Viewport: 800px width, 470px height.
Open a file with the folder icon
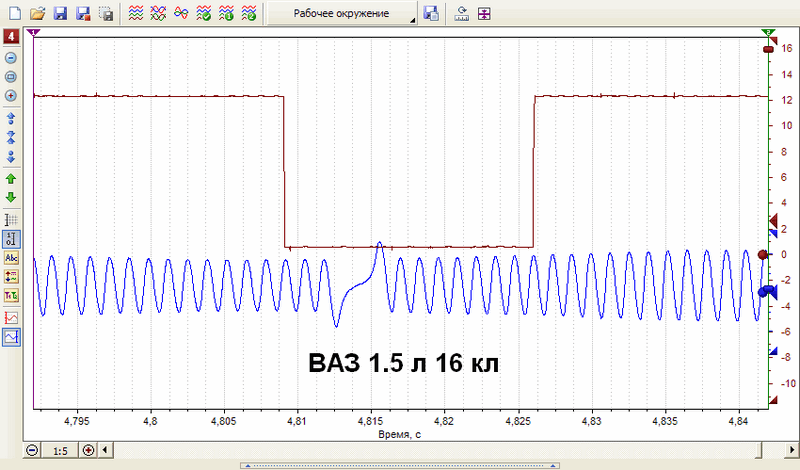(x=37, y=13)
